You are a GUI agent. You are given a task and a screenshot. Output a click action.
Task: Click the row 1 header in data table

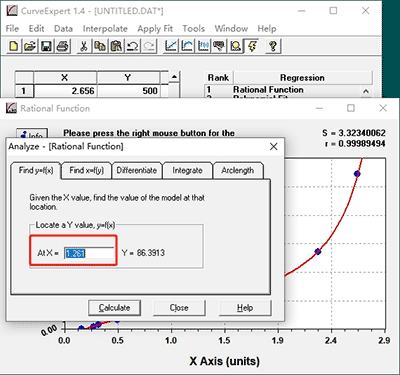click(x=24, y=91)
